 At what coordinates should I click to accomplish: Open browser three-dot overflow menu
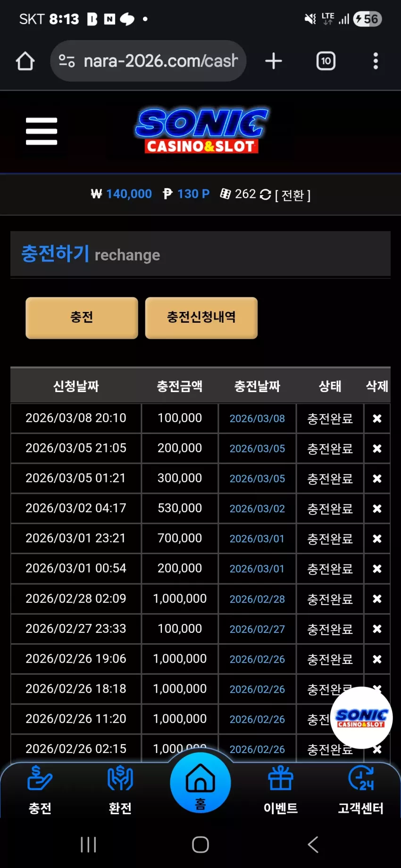376,61
